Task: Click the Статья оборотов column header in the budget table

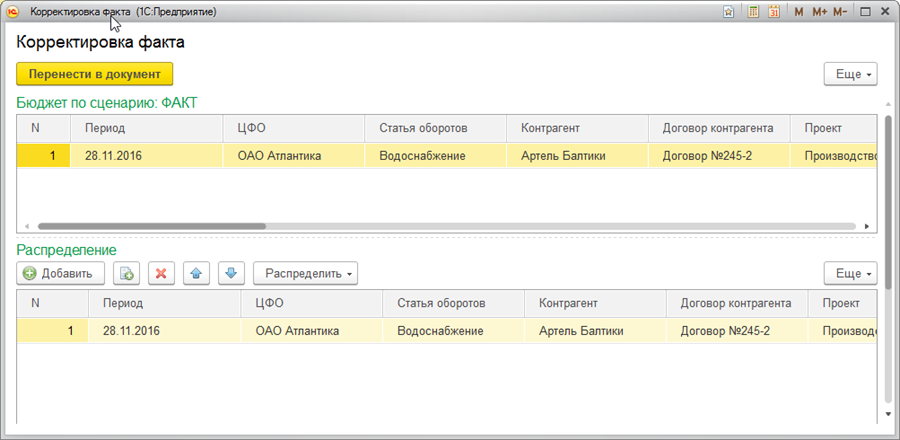Action: tap(423, 128)
